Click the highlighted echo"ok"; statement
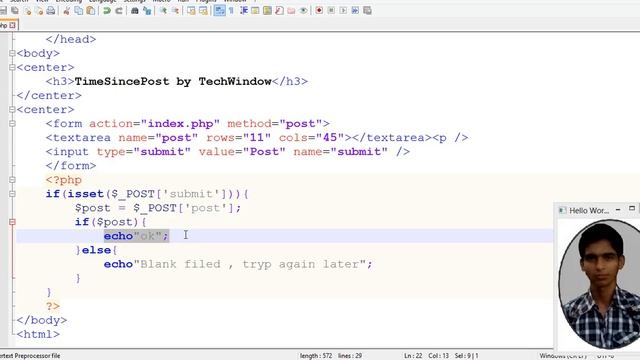Image resolution: width=640 pixels, height=360 pixels. [x=136, y=236]
